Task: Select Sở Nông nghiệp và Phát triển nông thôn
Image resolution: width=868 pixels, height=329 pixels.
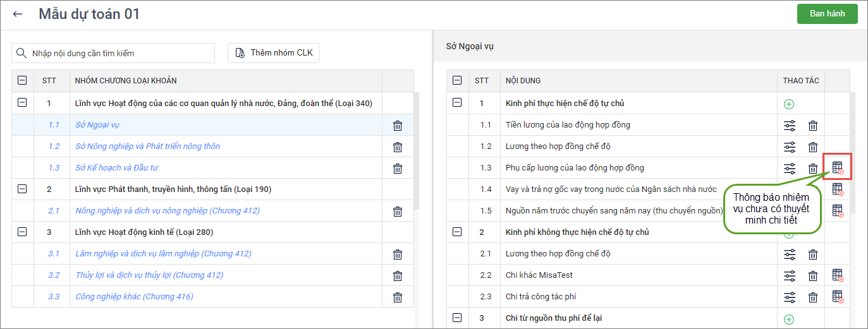Action: pos(147,147)
